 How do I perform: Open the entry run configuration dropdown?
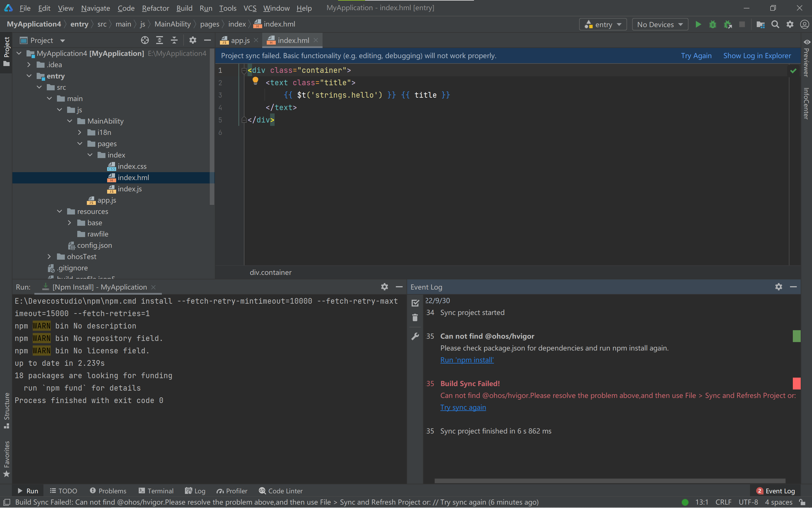[x=603, y=25]
